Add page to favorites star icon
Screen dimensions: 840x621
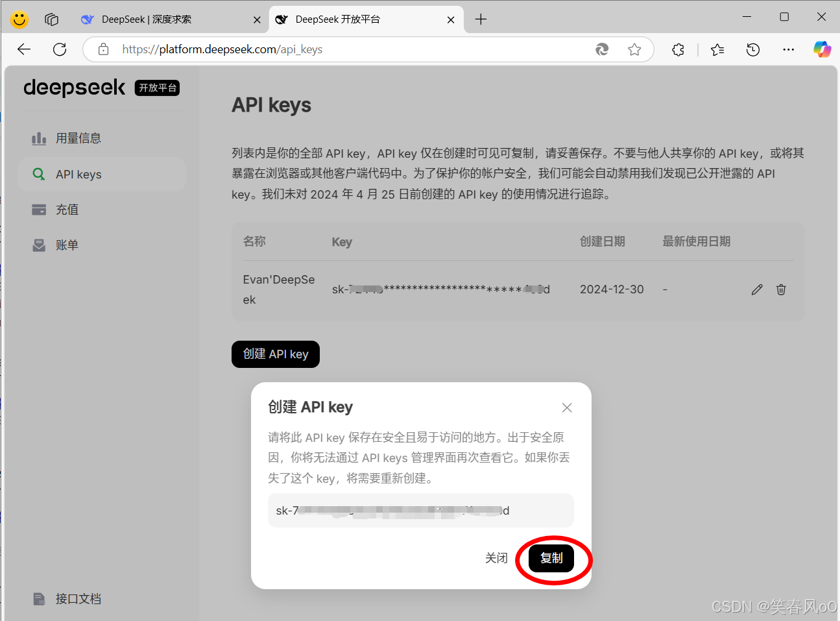click(634, 49)
